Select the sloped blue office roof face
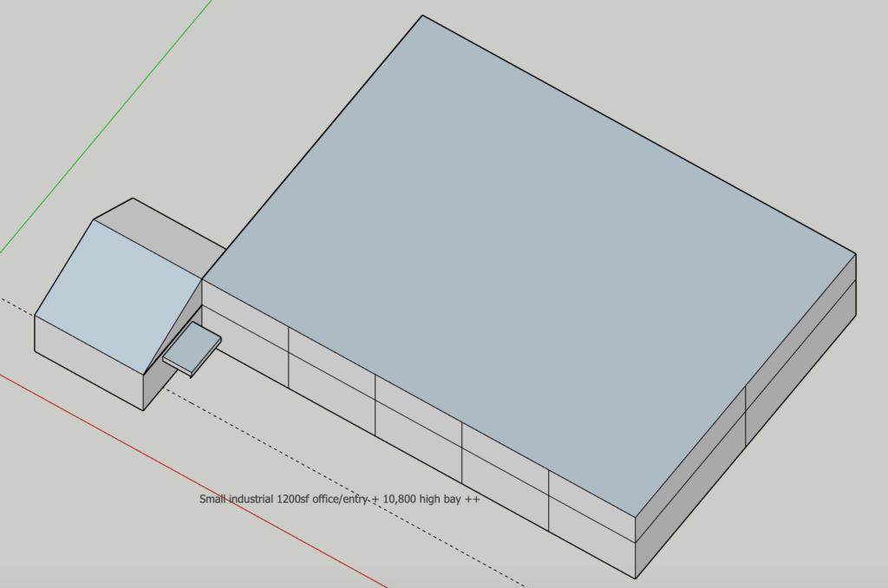Screen dimensions: 888x588 click(x=118, y=297)
